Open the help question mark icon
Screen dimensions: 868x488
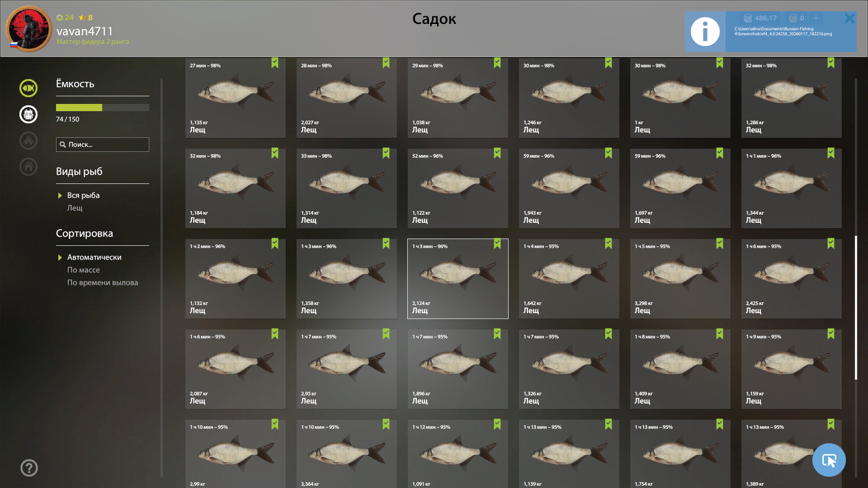click(29, 468)
